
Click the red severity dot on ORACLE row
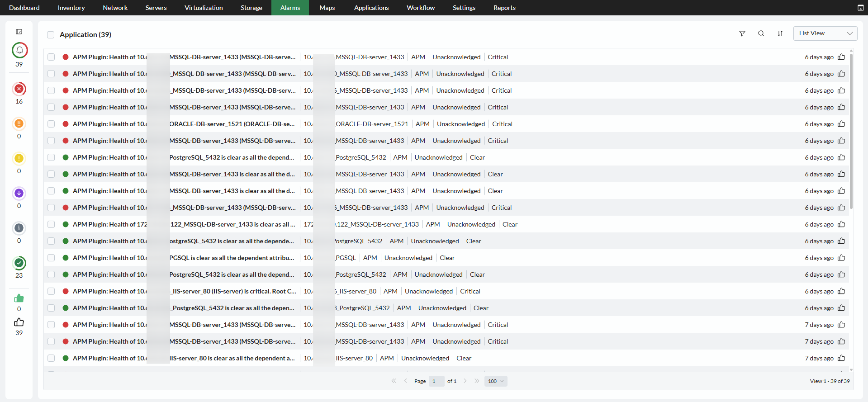[x=66, y=124]
